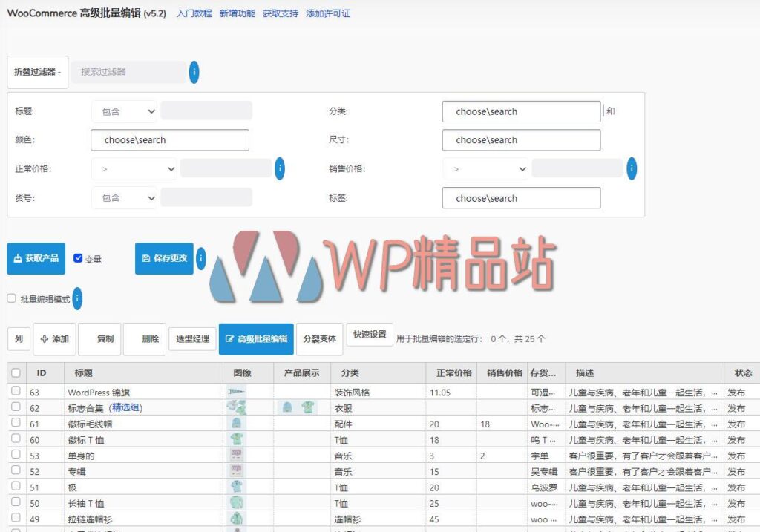This screenshot has height=532, width=760.
Task: Click the info icon beside 销售价格 filter
Action: tap(632, 169)
